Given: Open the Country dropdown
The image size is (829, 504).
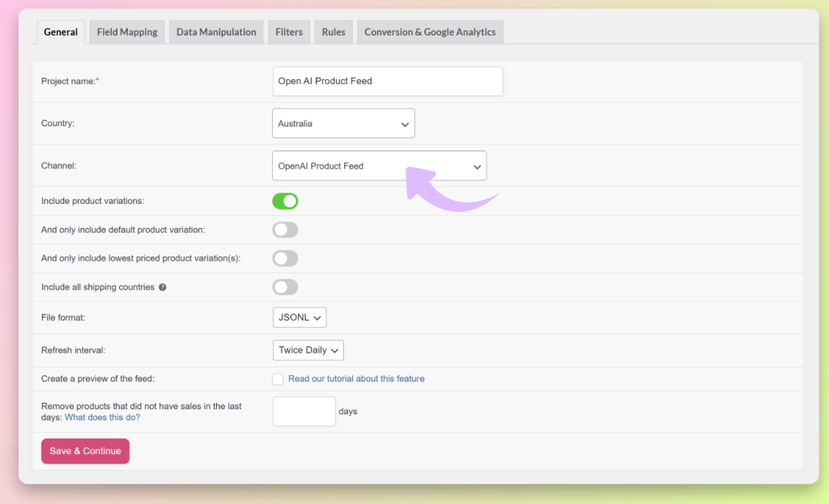Looking at the screenshot, I should tap(343, 123).
